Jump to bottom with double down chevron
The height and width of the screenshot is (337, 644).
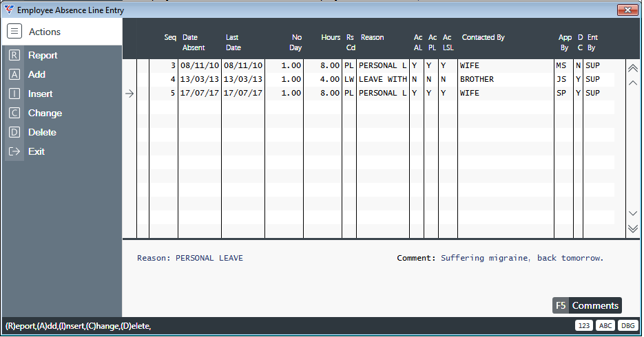[633, 228]
